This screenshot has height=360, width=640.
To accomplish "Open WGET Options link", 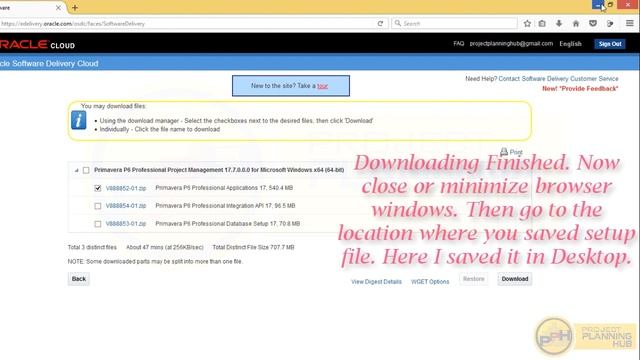I will [430, 282].
